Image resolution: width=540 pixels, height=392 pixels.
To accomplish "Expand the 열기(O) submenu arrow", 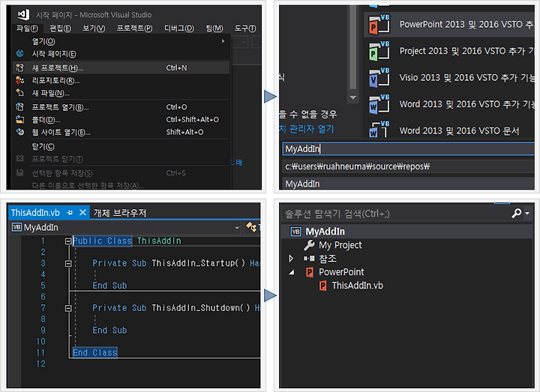I will click(x=223, y=41).
